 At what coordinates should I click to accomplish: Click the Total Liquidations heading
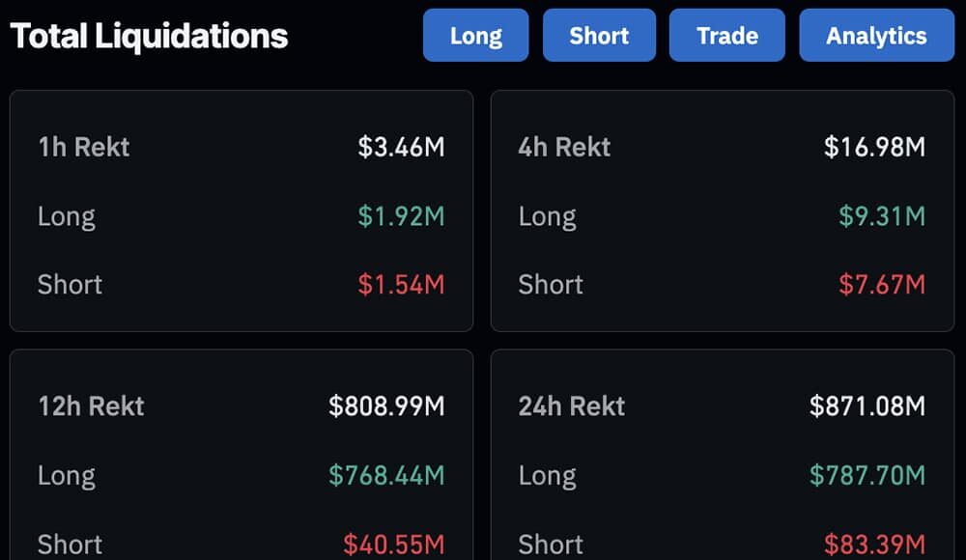(149, 37)
